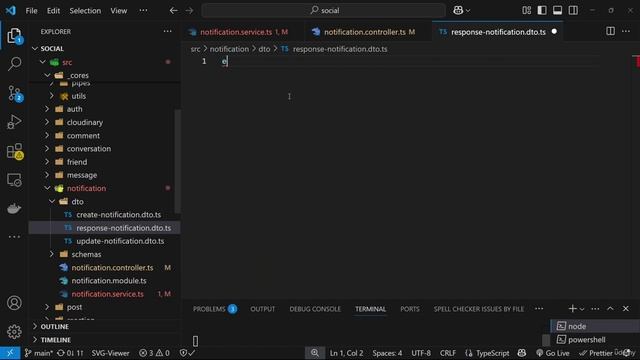Open the Selection menu
The height and width of the screenshot is (360, 640).
pos(85,11)
